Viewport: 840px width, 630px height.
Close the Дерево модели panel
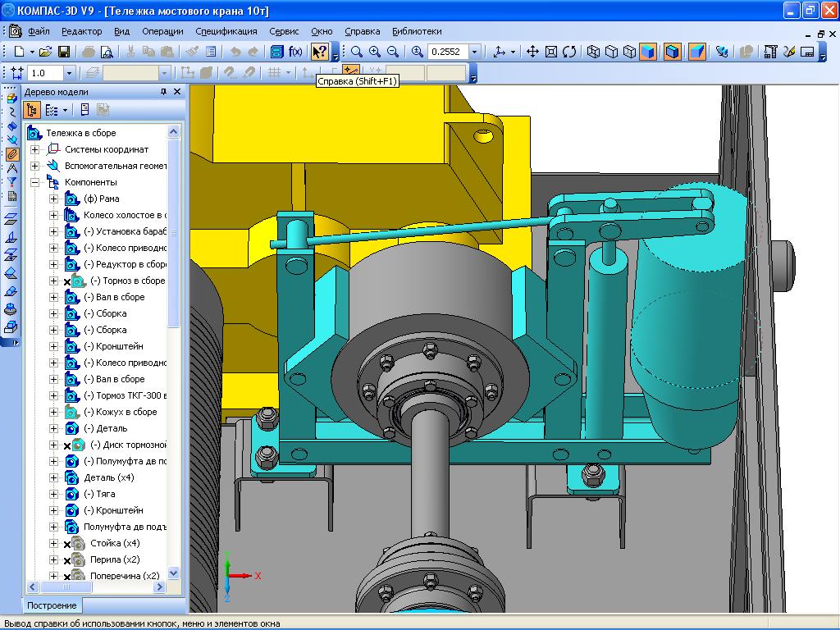click(x=177, y=92)
